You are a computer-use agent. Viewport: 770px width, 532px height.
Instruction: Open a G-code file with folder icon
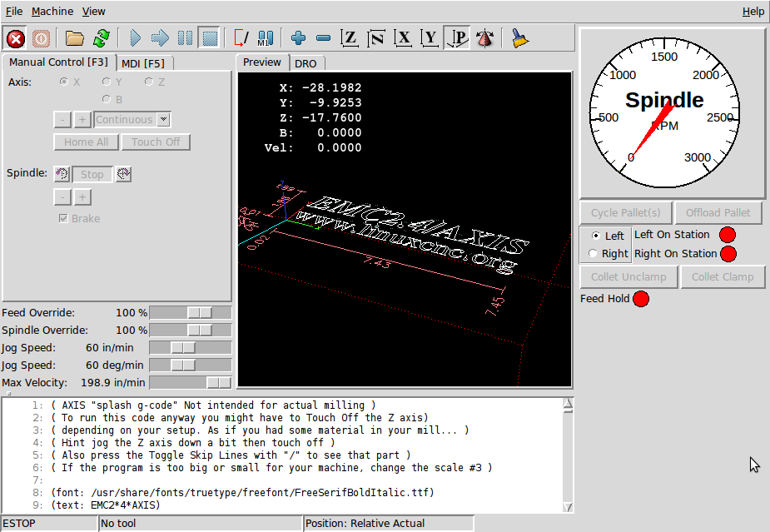[x=75, y=38]
